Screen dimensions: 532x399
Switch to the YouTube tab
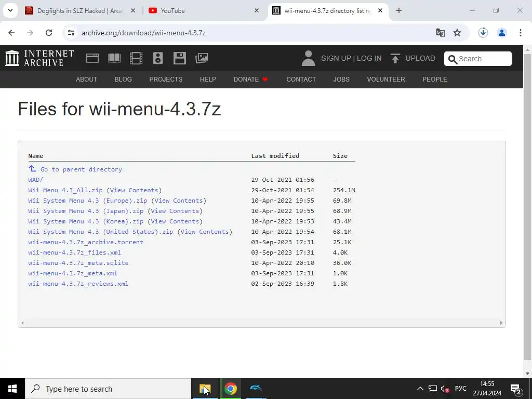coord(202,11)
